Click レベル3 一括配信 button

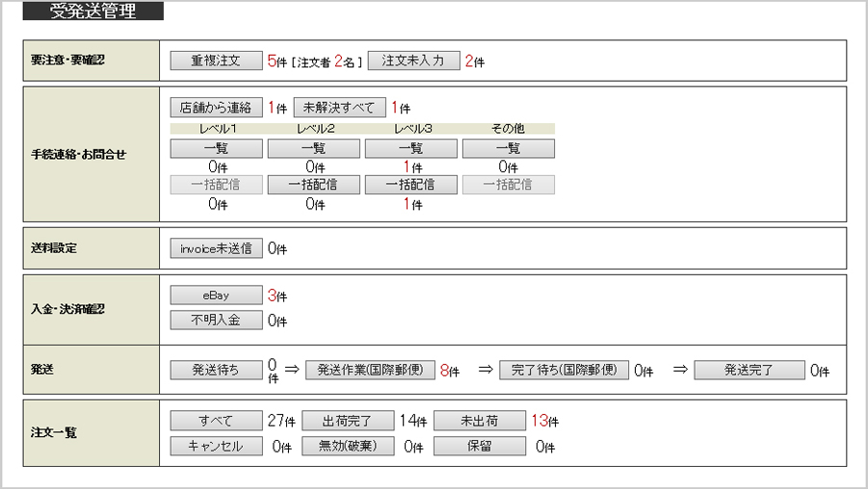pos(410,185)
